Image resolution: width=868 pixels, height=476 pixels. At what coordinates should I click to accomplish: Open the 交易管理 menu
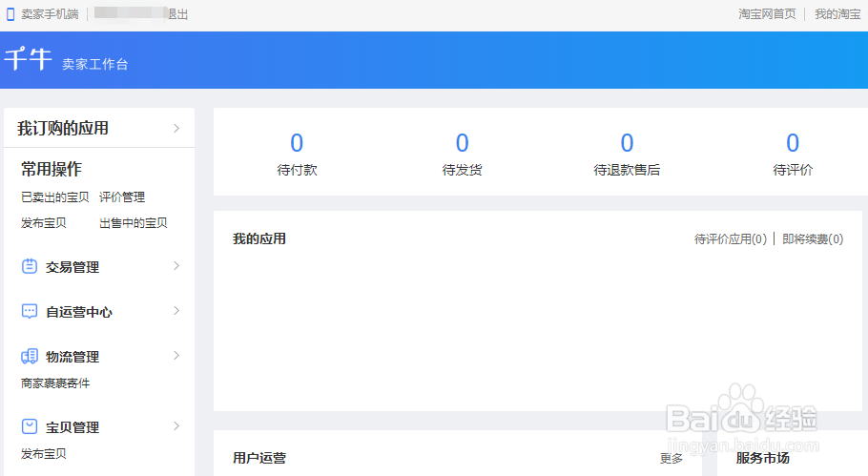pyautogui.click(x=72, y=267)
